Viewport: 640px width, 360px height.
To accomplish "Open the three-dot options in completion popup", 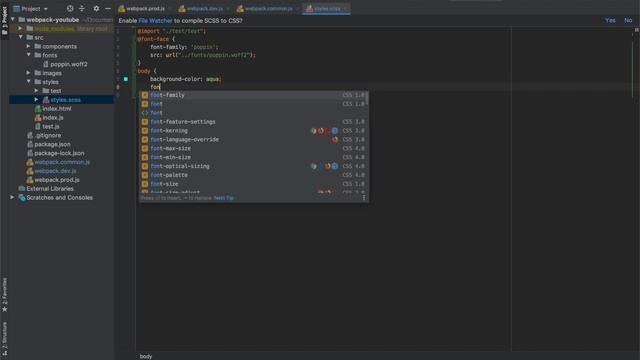I will tap(364, 198).
